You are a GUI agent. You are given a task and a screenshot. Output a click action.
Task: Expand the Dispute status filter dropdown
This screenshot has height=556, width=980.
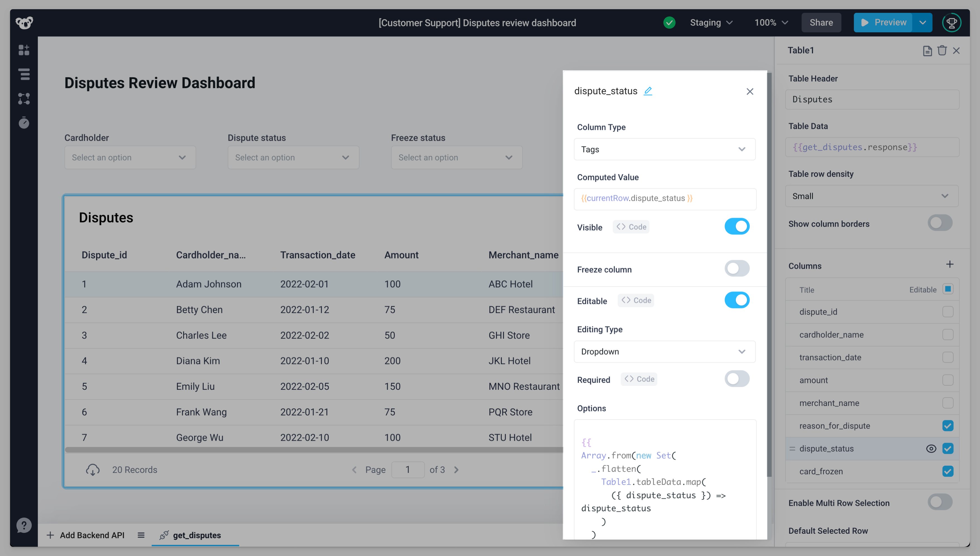[293, 157]
